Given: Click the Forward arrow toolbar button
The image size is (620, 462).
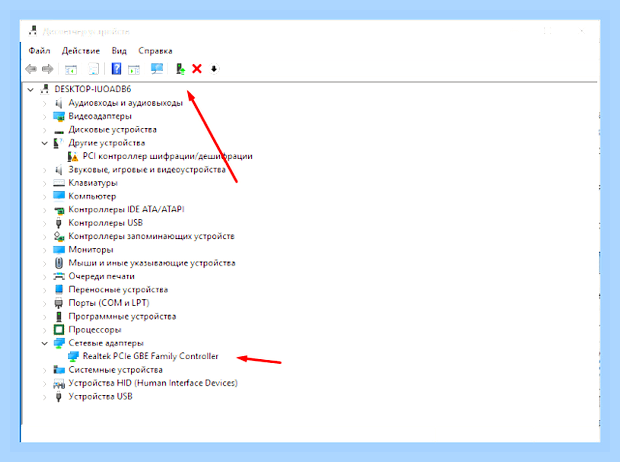Looking at the screenshot, I should [x=47, y=69].
